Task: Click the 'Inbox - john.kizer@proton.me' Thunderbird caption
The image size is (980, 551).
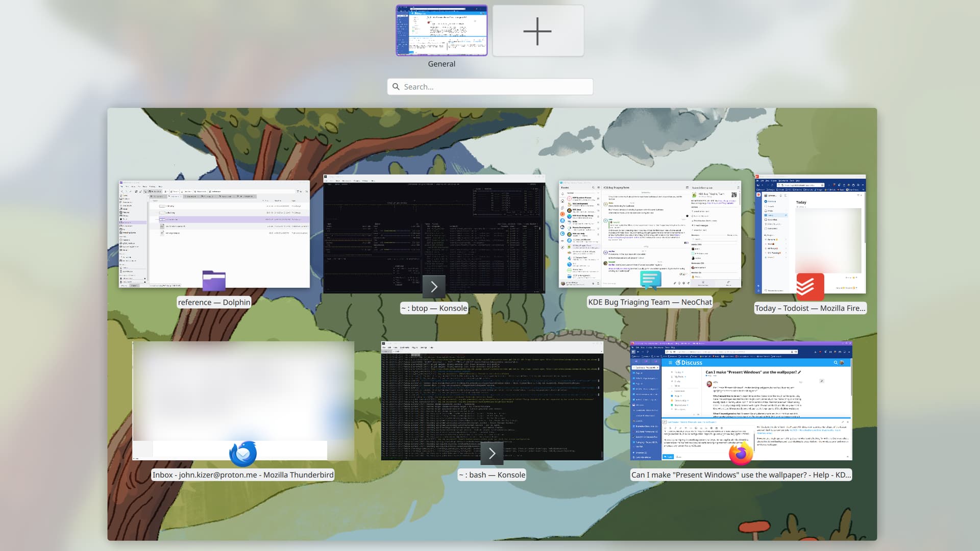Action: pos(243,475)
